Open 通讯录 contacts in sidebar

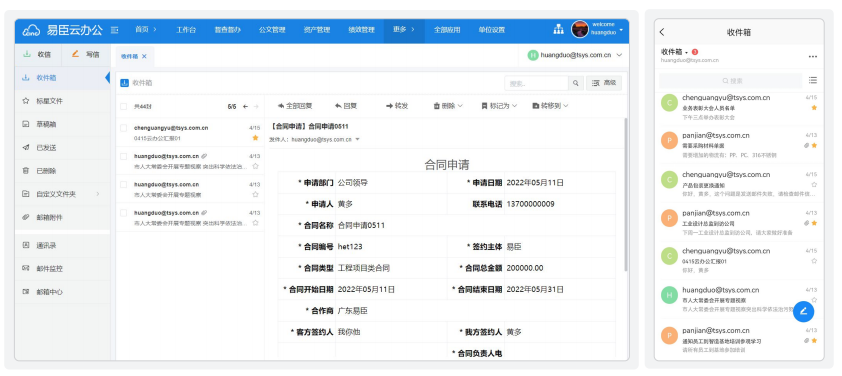(x=62, y=245)
